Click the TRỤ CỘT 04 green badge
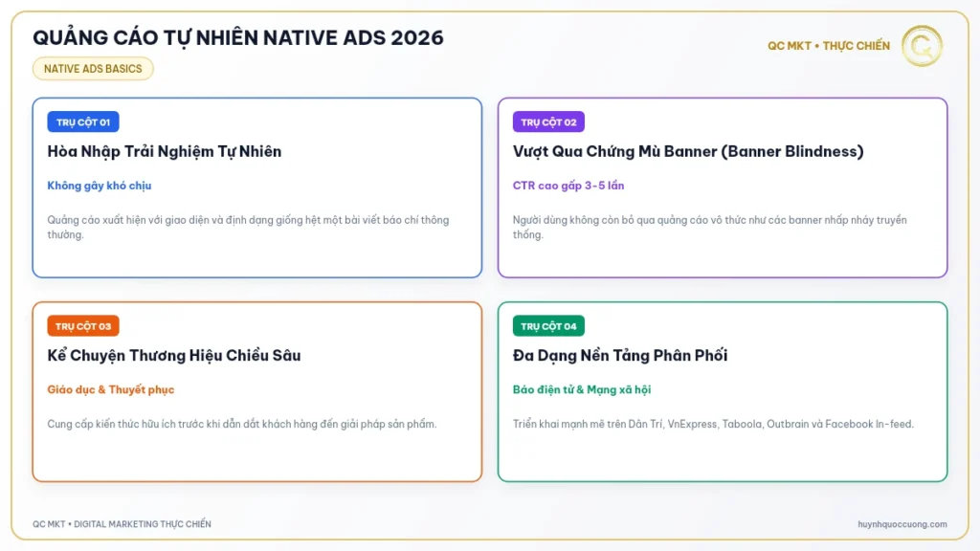 pos(548,326)
